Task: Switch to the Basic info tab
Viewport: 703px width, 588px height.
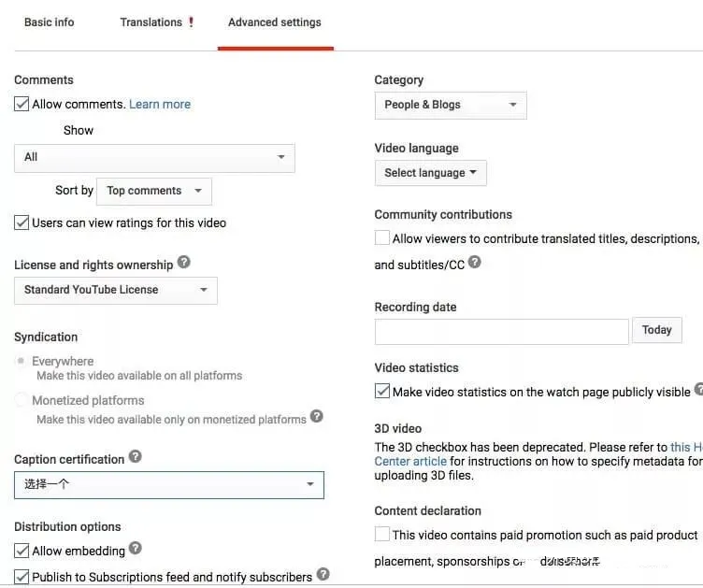Action: 49,22
